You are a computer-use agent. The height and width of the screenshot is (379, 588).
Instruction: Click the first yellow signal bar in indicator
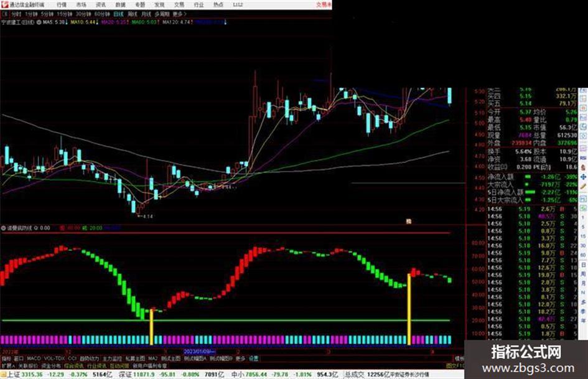(x=151, y=327)
